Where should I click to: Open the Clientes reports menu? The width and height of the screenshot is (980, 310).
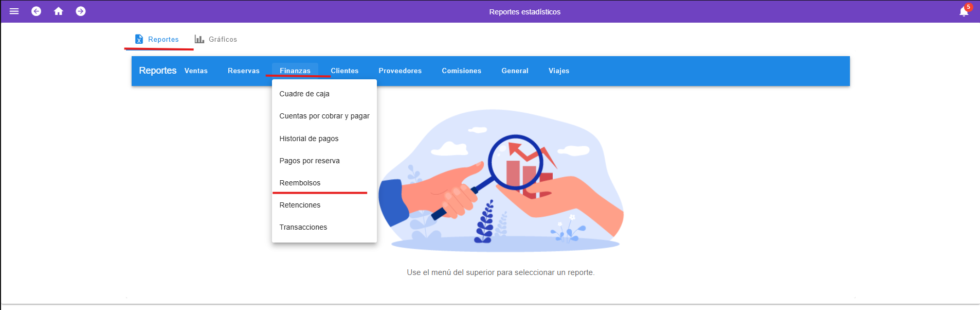click(x=344, y=71)
